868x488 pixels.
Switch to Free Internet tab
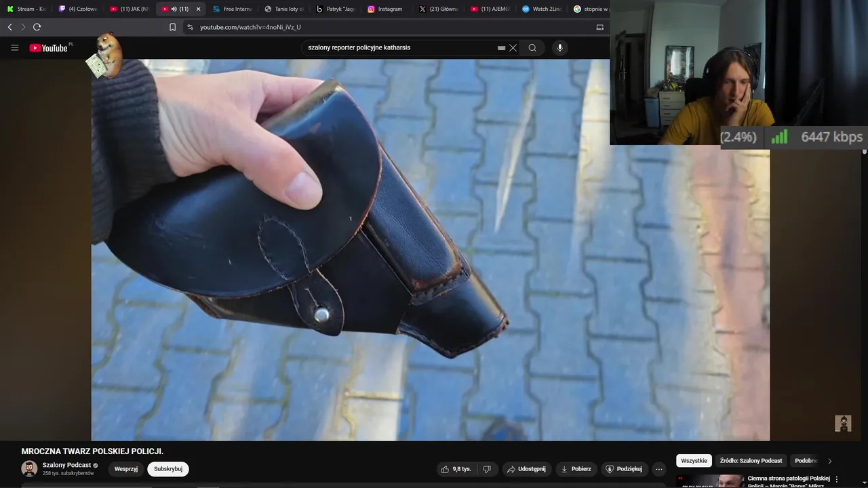pyautogui.click(x=233, y=9)
